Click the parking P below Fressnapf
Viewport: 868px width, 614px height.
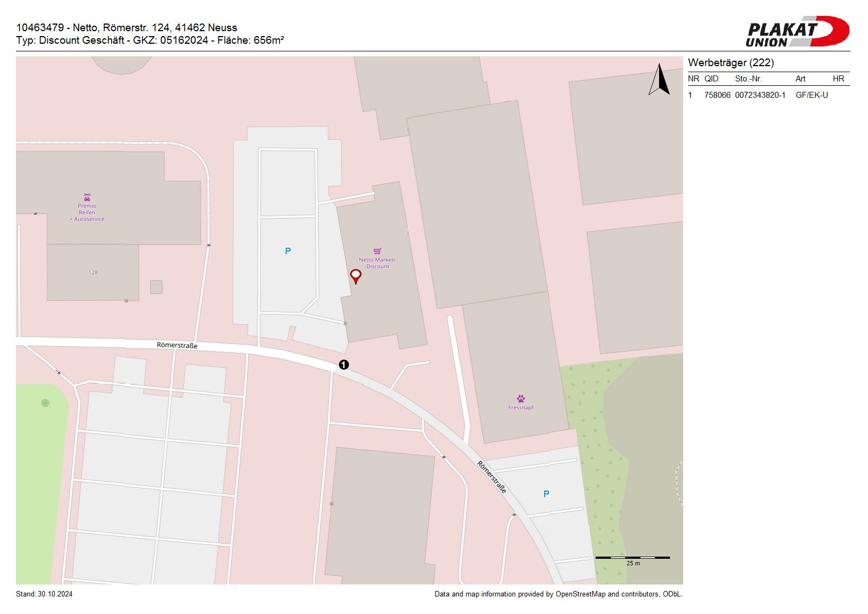tap(546, 494)
